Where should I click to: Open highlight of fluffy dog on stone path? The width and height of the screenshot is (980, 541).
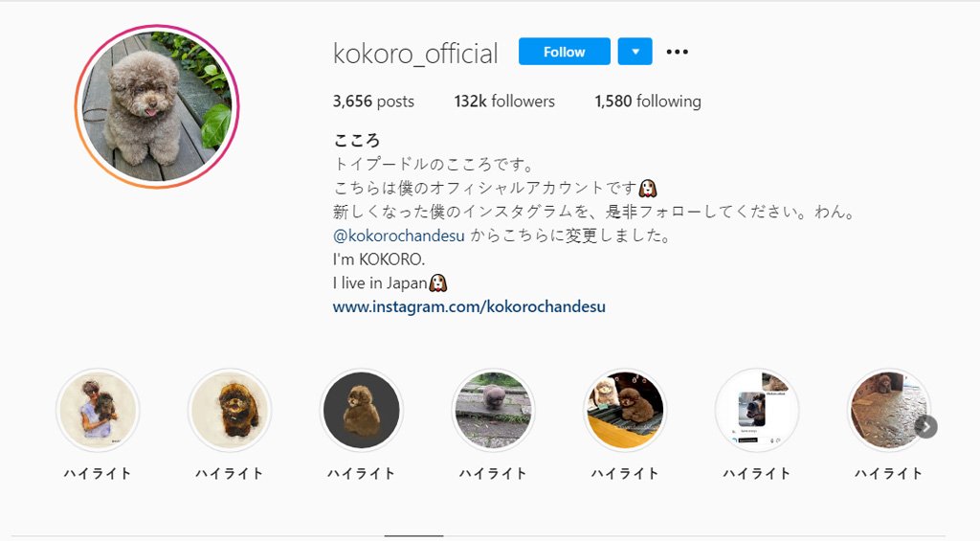pos(493,410)
